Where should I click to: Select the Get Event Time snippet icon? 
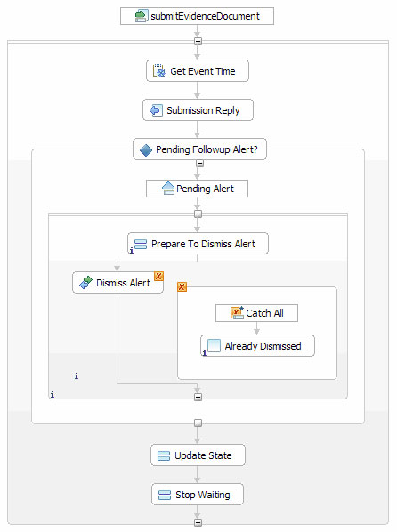[x=159, y=71]
